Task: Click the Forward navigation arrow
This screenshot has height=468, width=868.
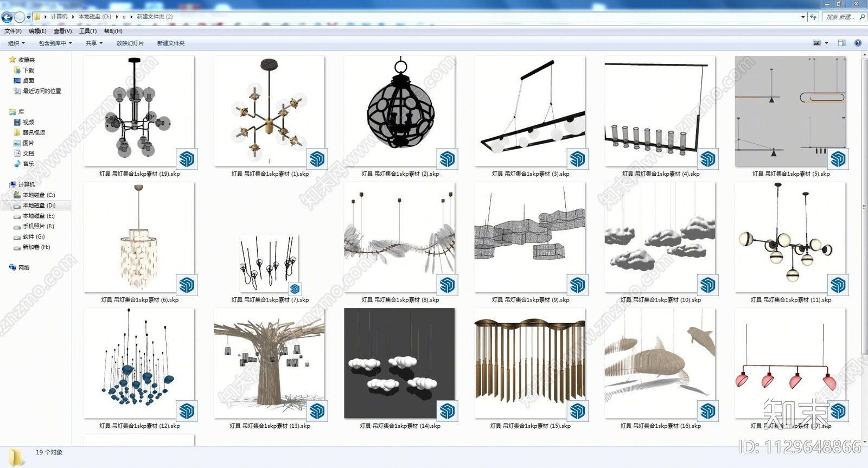Action: coord(20,17)
